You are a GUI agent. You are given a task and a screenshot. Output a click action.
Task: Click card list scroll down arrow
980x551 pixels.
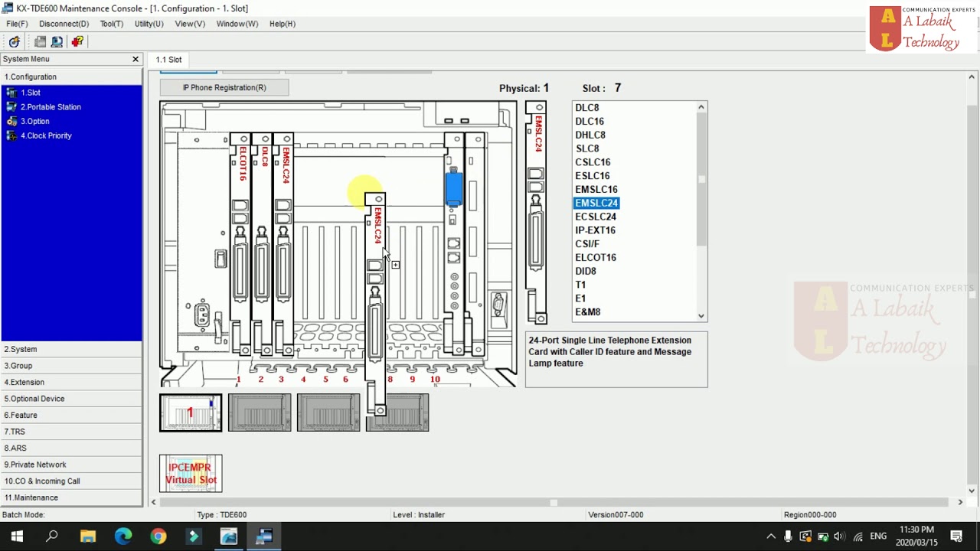(x=701, y=315)
